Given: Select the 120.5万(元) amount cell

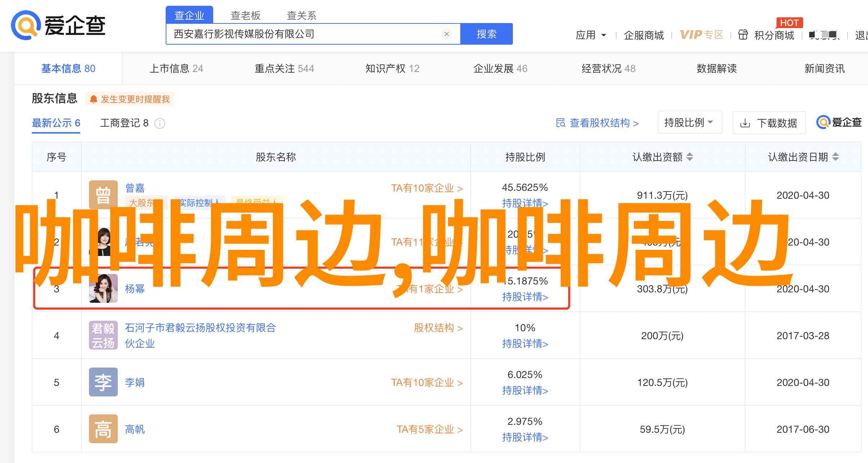Looking at the screenshot, I should tap(662, 382).
